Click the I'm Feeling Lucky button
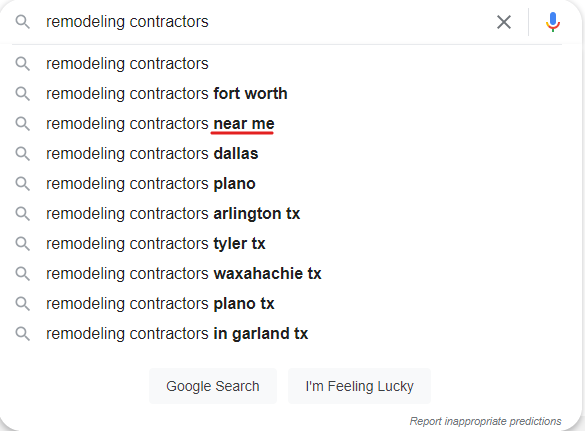The width and height of the screenshot is (585, 431). pyautogui.click(x=359, y=386)
